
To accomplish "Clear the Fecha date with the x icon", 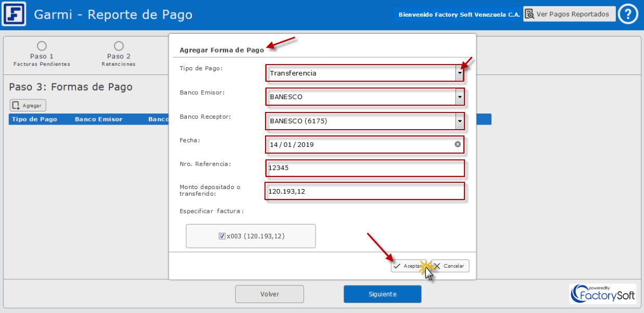I will click(x=458, y=144).
